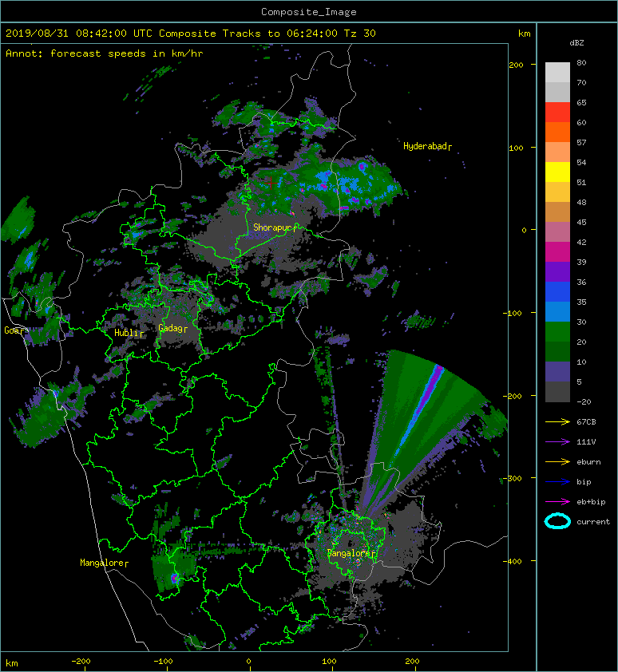Image resolution: width=618 pixels, height=672 pixels.
Task: Click the green 20-30 dBZ color swatch
Action: click(557, 332)
